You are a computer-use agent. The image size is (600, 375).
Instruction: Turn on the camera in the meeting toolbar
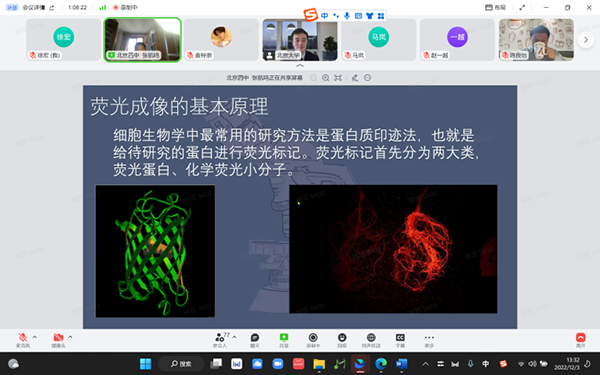click(x=58, y=339)
